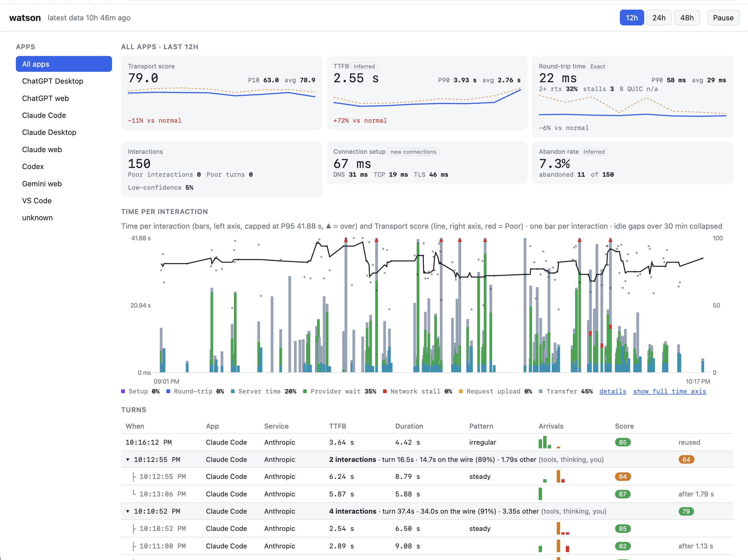Viewport: 748px width, 560px height.
Task: Click the arrivals sparkline for 10:12:55 PM interaction
Action: tap(554, 477)
